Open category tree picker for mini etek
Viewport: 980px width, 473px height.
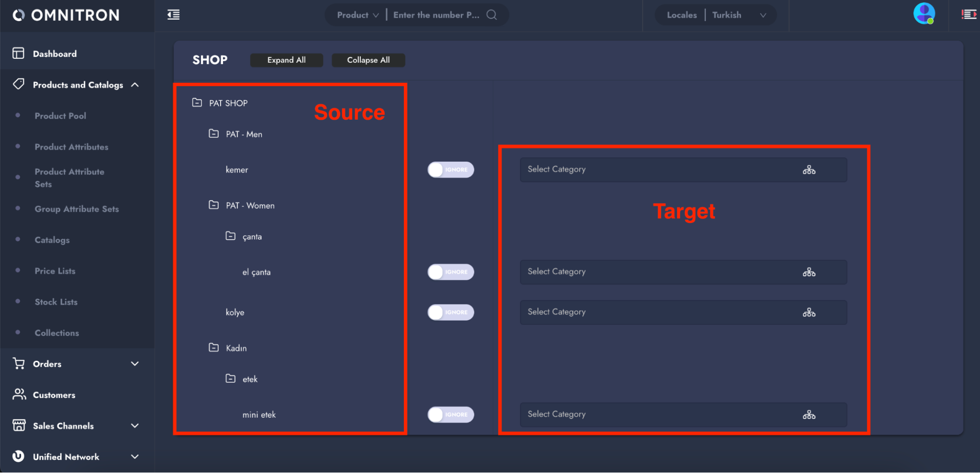809,415
